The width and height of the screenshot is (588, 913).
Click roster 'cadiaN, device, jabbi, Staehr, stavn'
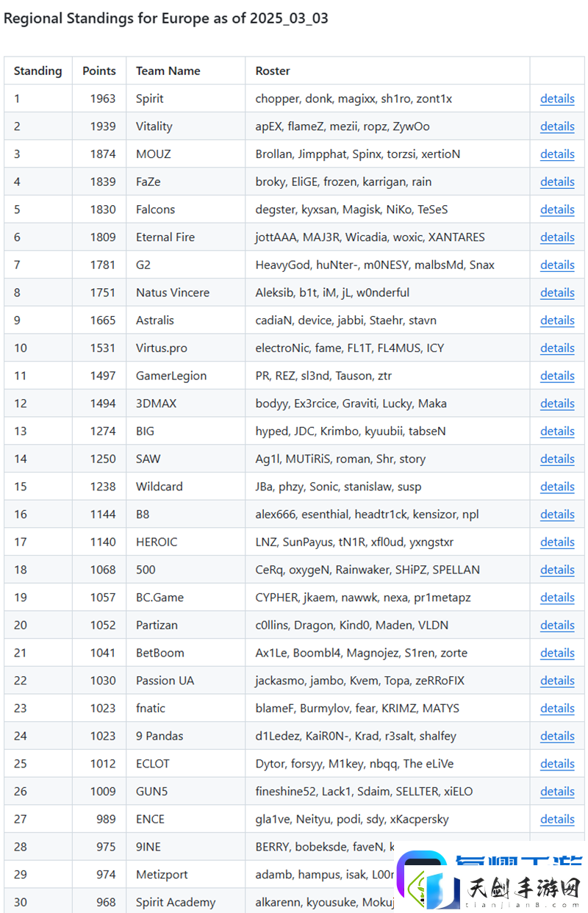(x=346, y=321)
